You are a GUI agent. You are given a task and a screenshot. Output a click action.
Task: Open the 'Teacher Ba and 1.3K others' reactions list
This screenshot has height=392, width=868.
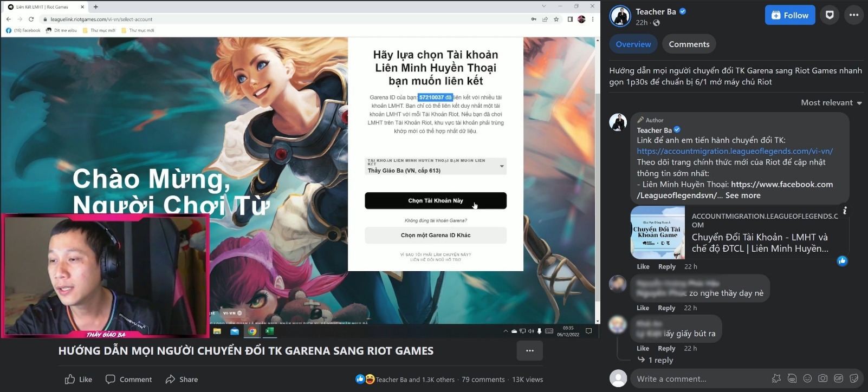415,380
